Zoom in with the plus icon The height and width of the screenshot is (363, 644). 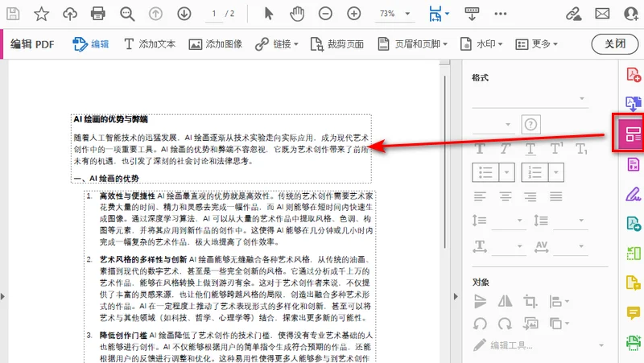pyautogui.click(x=353, y=14)
